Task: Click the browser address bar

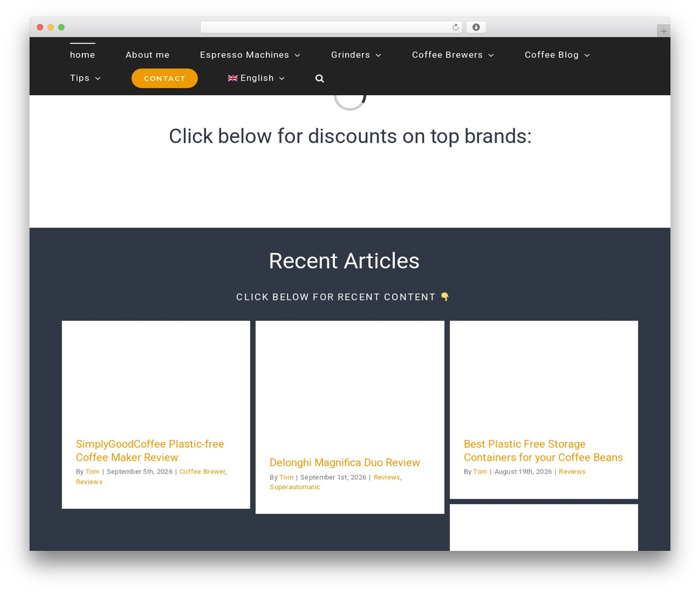Action: click(331, 27)
